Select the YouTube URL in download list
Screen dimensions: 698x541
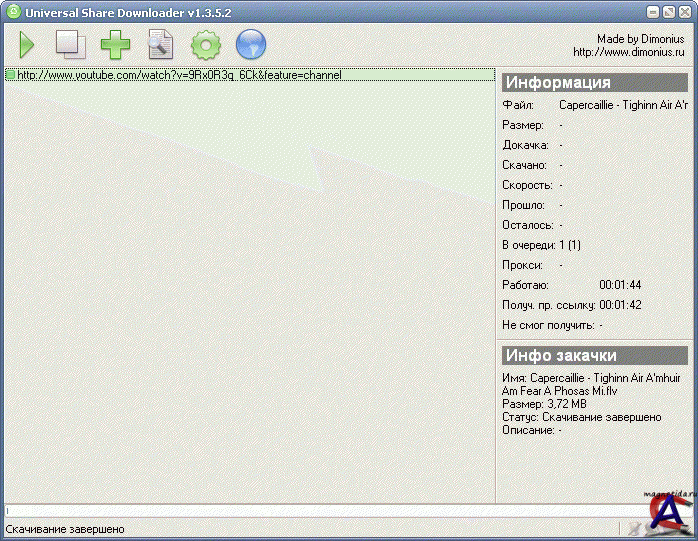click(180, 75)
